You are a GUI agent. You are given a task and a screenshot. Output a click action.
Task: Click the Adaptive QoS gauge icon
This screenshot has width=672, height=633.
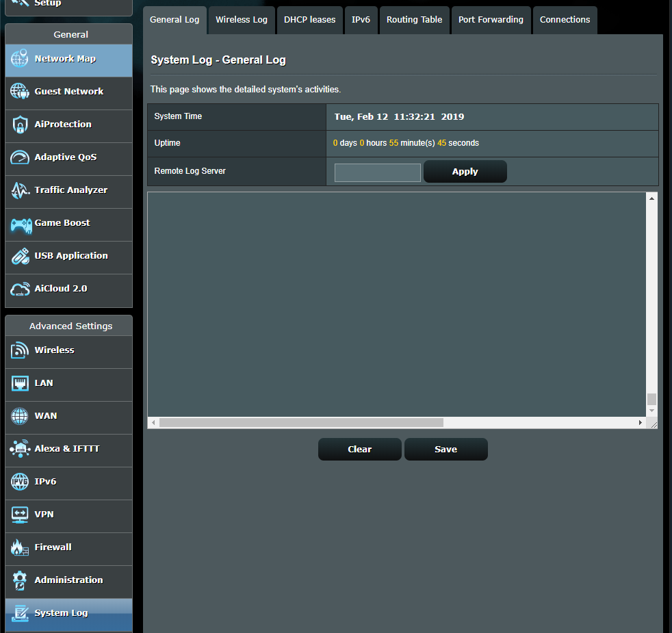[x=20, y=157]
